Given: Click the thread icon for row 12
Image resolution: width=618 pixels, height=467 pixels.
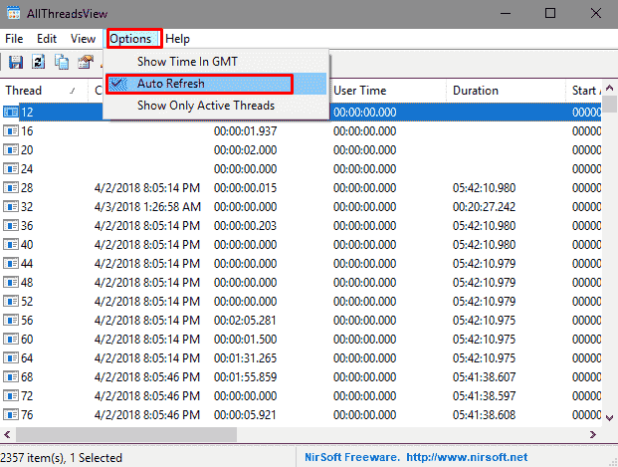Looking at the screenshot, I should [11, 112].
